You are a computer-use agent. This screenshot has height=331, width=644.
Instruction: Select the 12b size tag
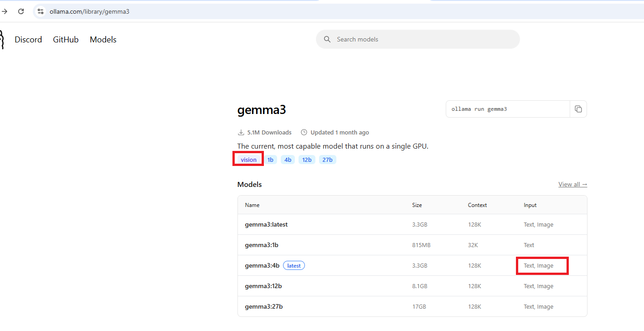coord(307,160)
